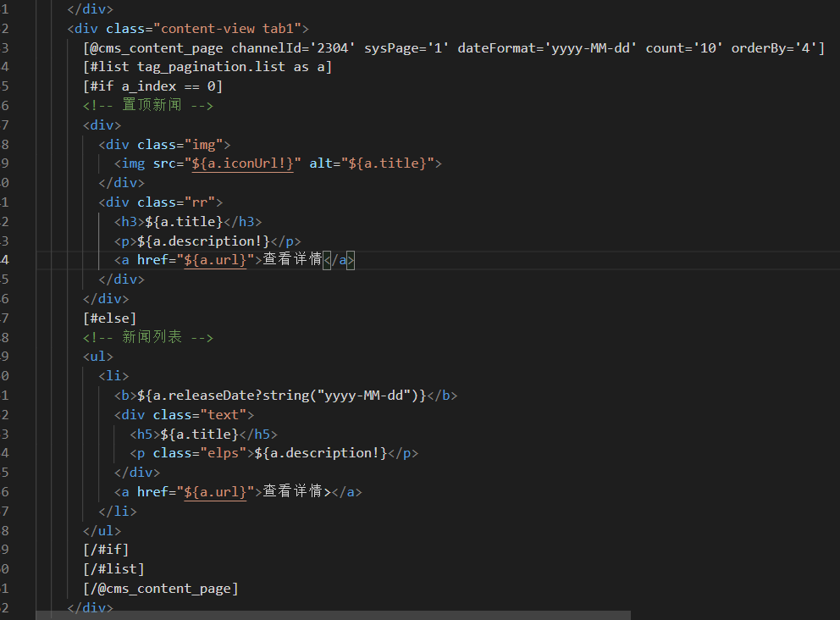Click '查看详情' text followed by highlighted </a>
Viewport: 840px width, 620px height.
click(x=292, y=259)
